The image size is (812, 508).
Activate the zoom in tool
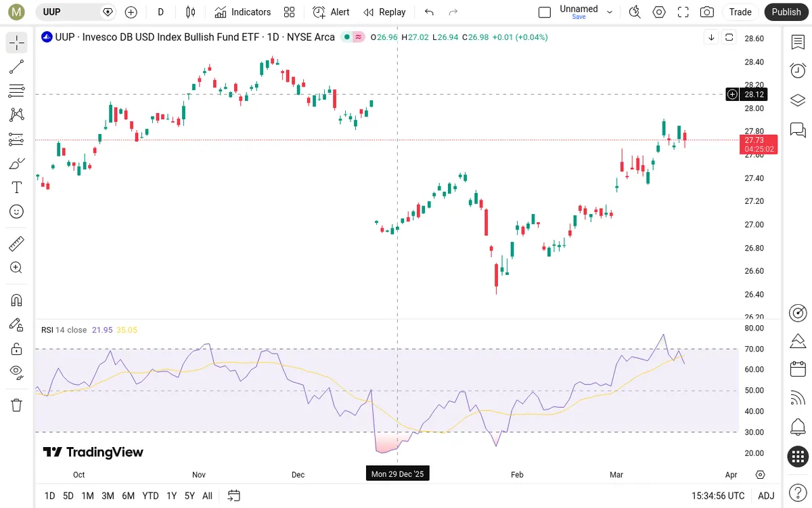(x=17, y=268)
